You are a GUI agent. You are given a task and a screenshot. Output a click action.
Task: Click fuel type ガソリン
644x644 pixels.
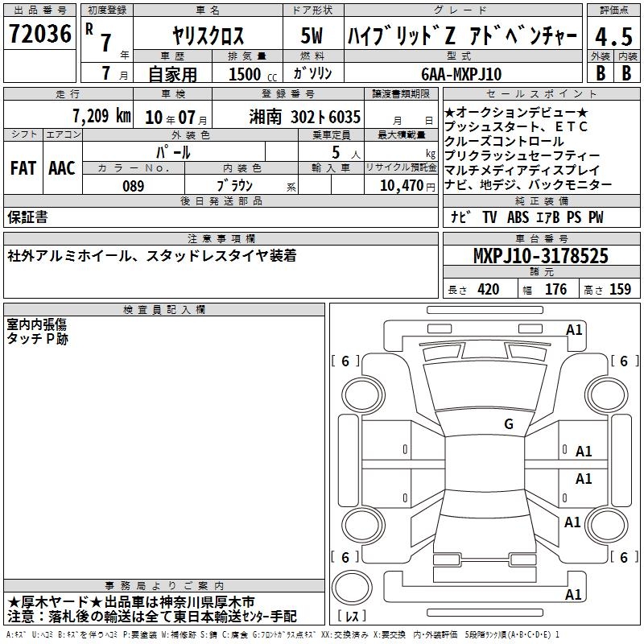(x=312, y=73)
